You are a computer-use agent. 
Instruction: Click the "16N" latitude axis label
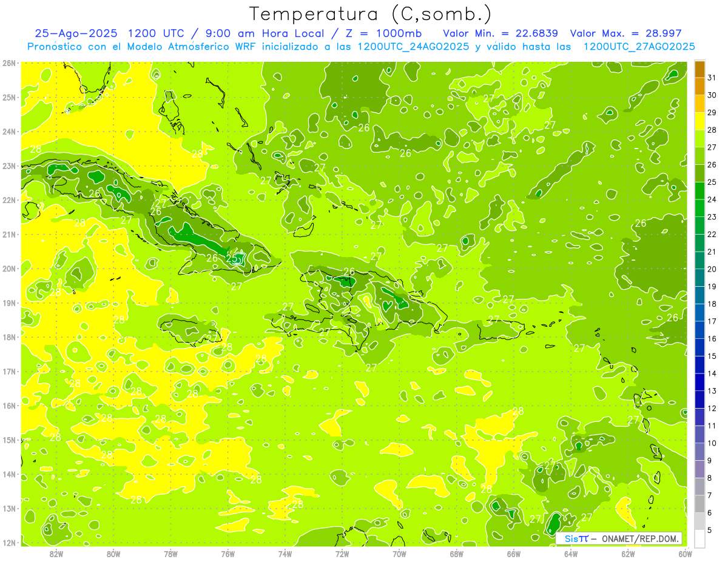point(9,406)
